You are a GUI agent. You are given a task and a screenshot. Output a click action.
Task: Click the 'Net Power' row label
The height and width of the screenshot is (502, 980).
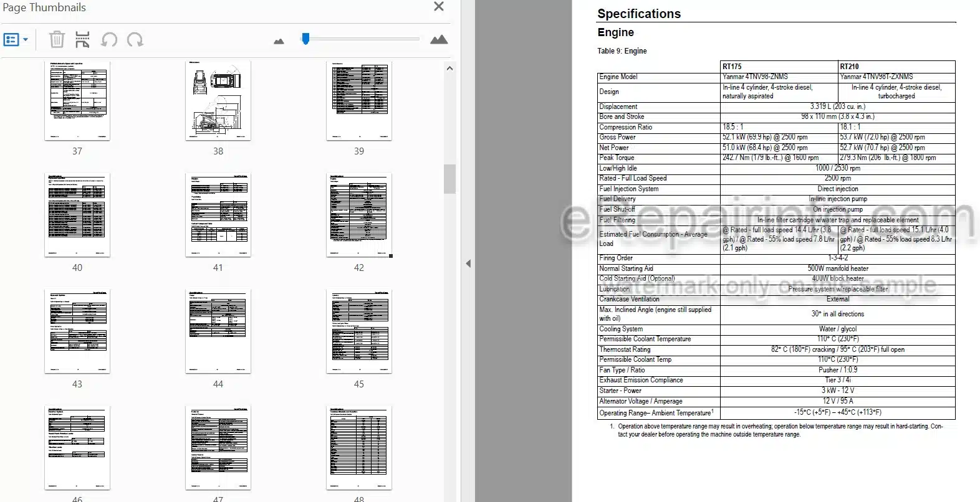(x=614, y=148)
